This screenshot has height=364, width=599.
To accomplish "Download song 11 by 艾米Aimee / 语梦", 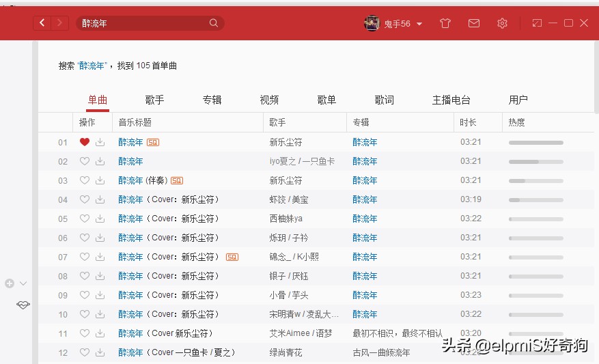I will 100,333.
